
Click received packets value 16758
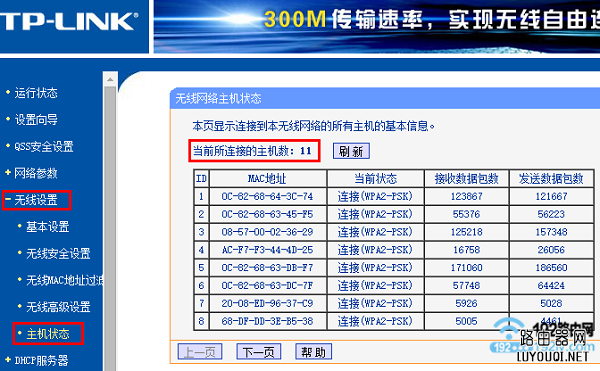pos(466,250)
